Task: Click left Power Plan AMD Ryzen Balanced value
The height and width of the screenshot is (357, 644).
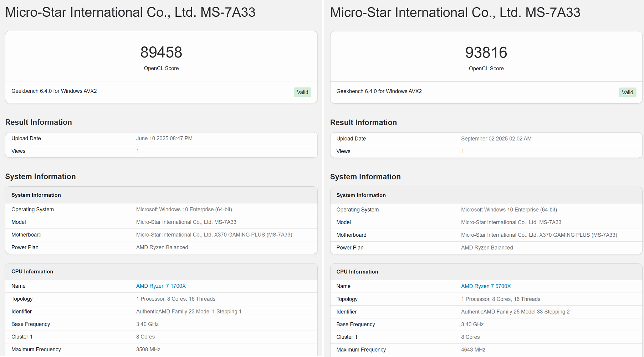Action: point(162,247)
